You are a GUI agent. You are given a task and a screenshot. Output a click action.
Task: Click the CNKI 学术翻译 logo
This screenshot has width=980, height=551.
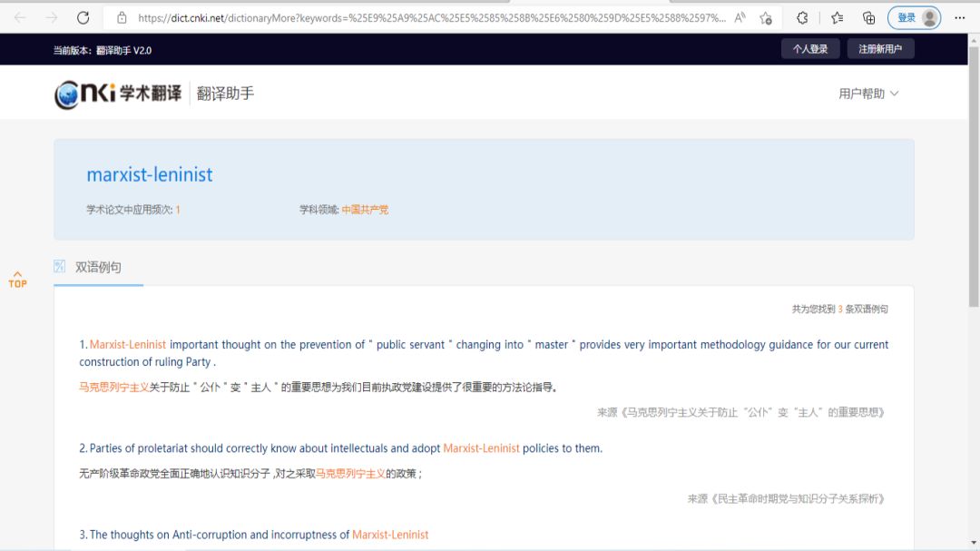click(118, 93)
